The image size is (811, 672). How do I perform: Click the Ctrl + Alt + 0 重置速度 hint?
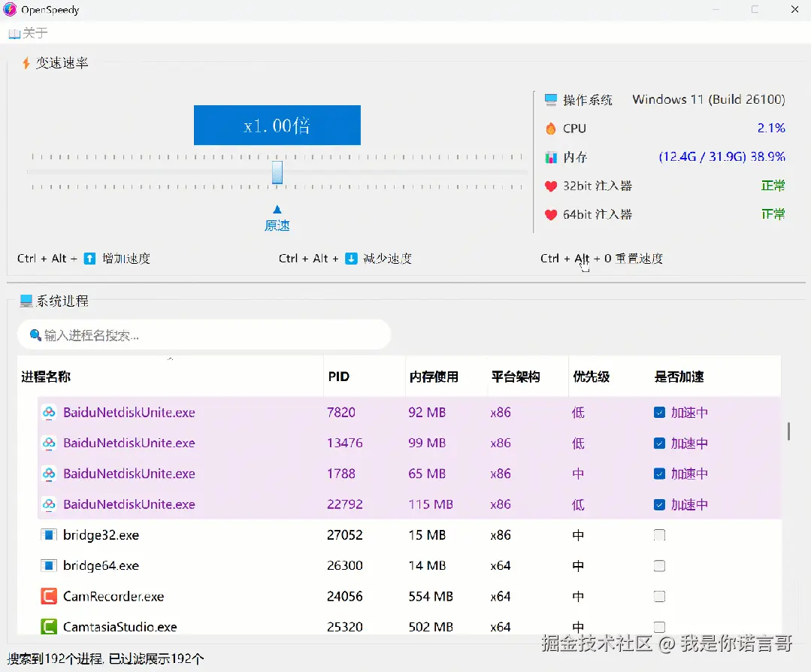(601, 258)
